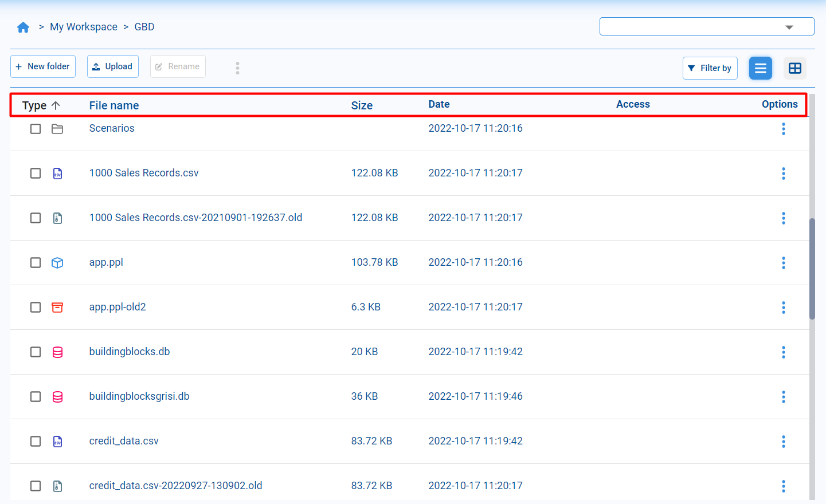
Task: Click the database icon beside buildingblocks.db
Action: point(57,352)
